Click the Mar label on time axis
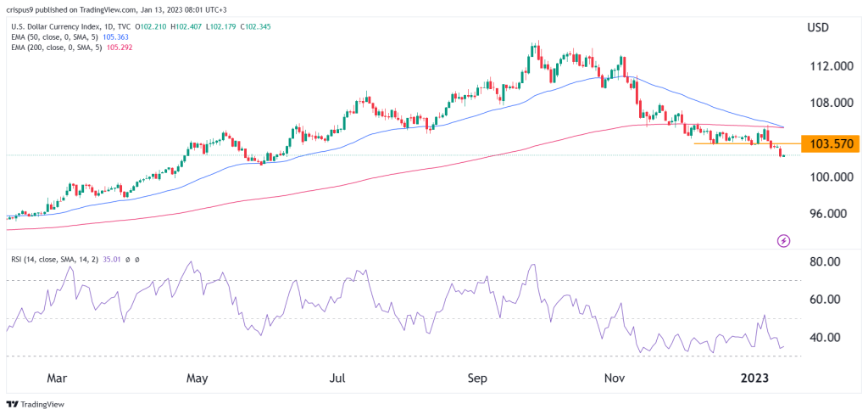Viewport: 868px width, 415px height. coord(57,379)
